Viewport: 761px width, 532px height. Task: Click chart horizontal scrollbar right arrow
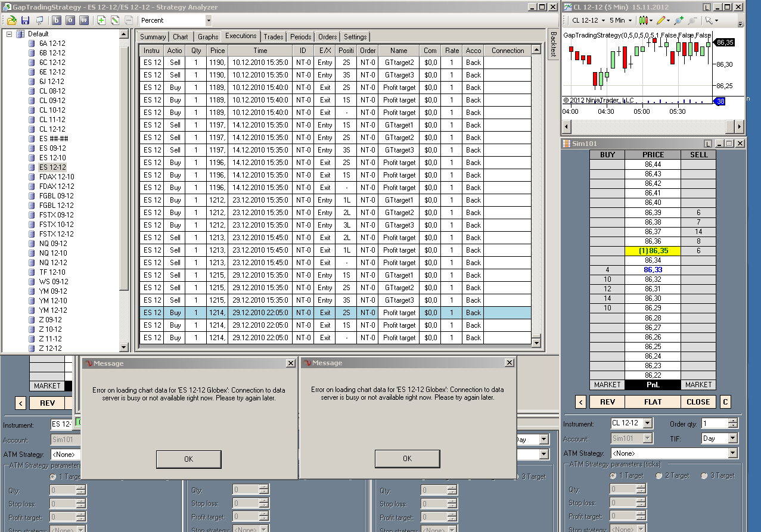click(x=739, y=127)
